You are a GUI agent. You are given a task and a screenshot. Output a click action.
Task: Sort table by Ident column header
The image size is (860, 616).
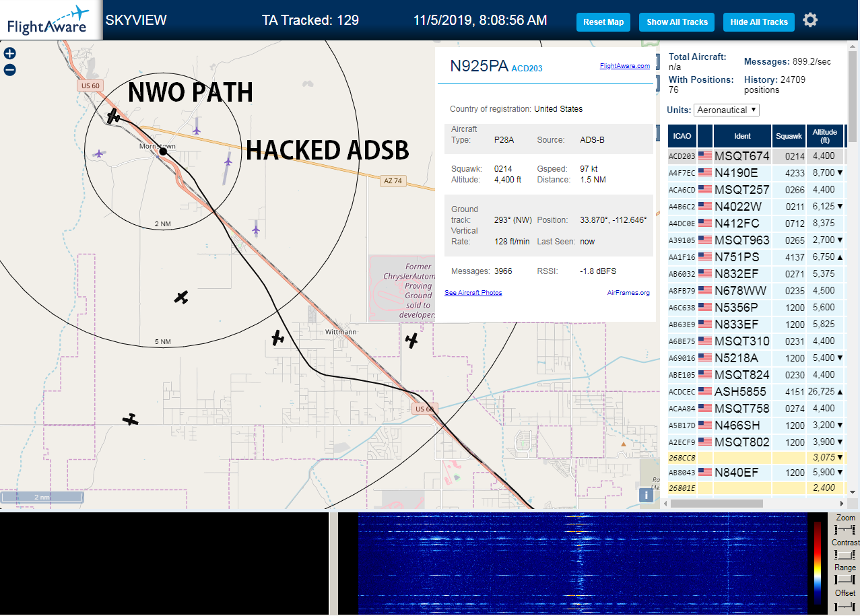tap(742, 136)
